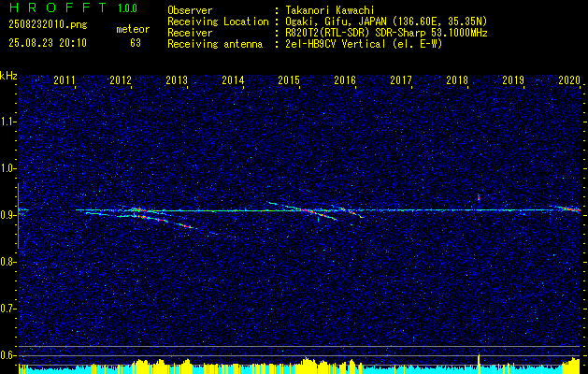The width and height of the screenshot is (588, 374).
Task: Click the HROFFT title text
Action: 59,7
